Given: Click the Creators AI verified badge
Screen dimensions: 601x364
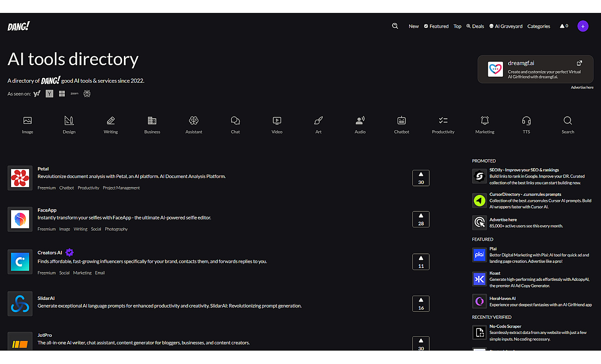Looking at the screenshot, I should click(69, 252).
